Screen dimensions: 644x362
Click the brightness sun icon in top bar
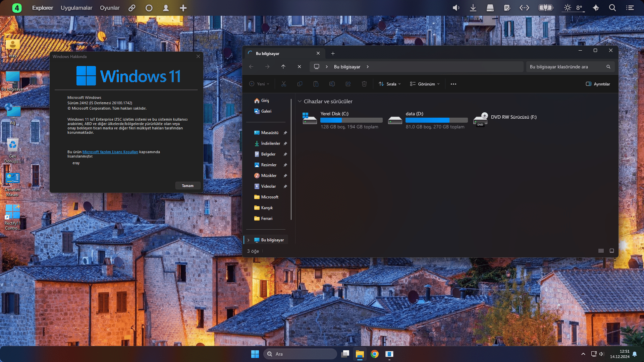(x=567, y=8)
